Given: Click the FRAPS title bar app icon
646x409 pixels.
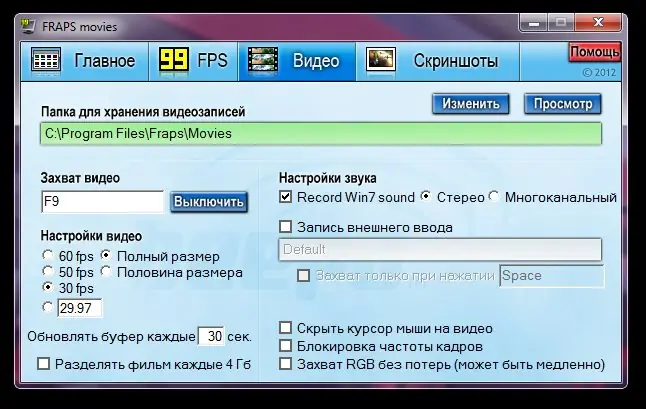Looking at the screenshot, I should (28, 26).
